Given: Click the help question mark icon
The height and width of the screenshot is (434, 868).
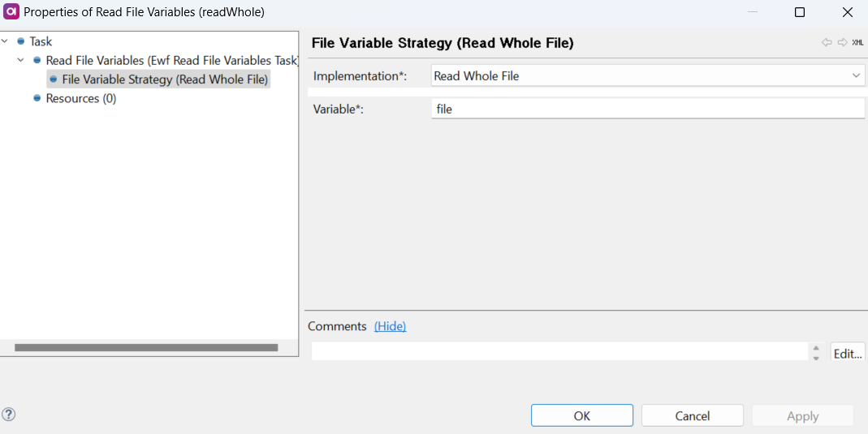Looking at the screenshot, I should (9, 415).
